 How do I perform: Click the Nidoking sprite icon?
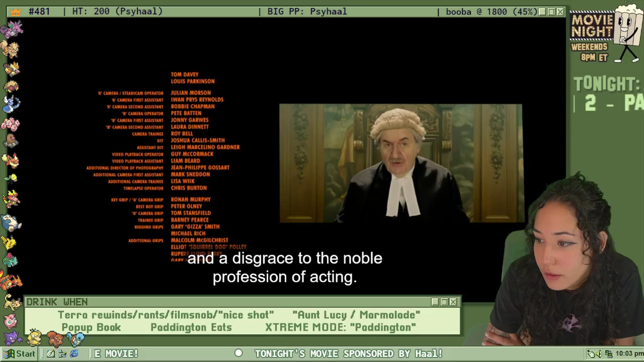(11, 28)
